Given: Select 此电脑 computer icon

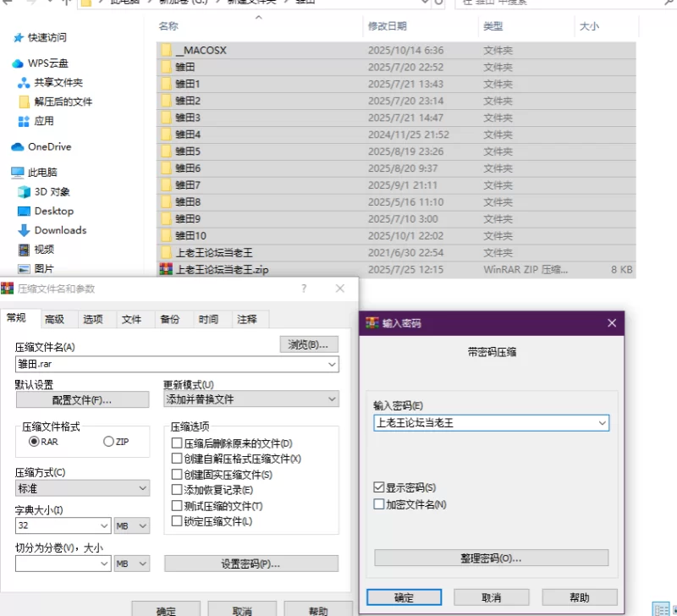Looking at the screenshot, I should (18, 173).
